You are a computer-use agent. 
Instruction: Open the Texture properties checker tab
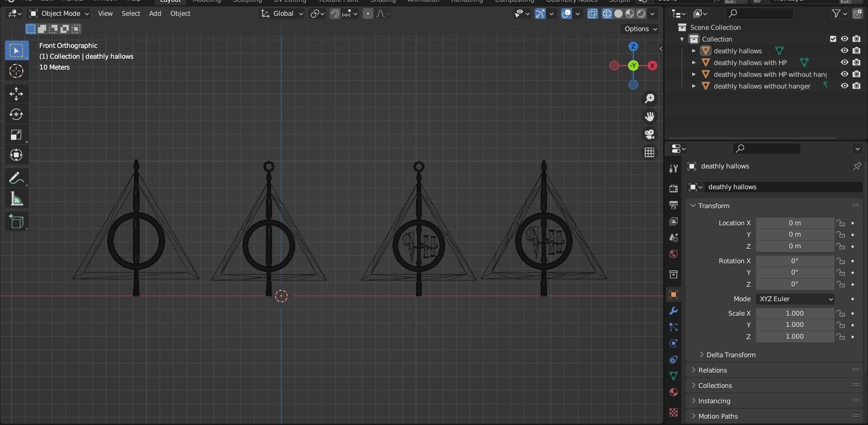(x=674, y=412)
